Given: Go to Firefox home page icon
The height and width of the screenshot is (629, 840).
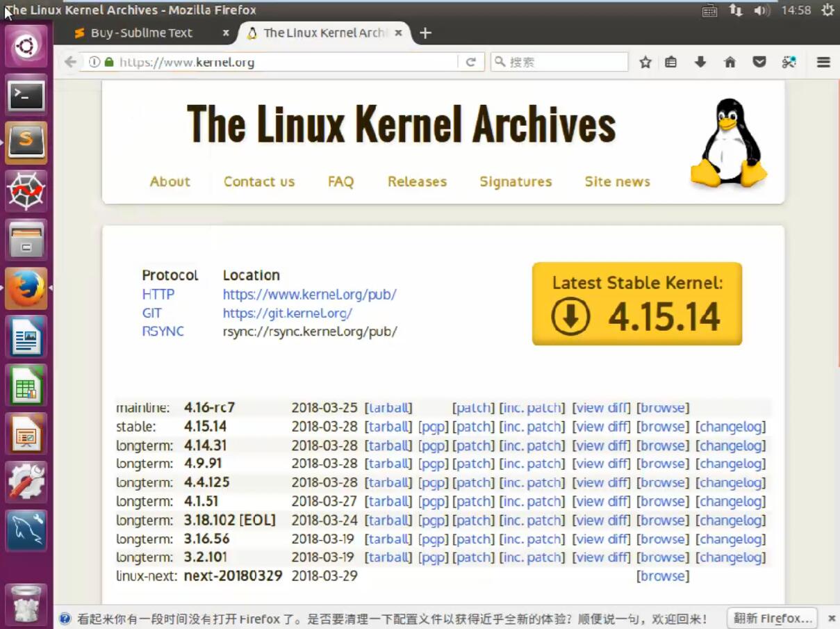Looking at the screenshot, I should pyautogui.click(x=730, y=62).
